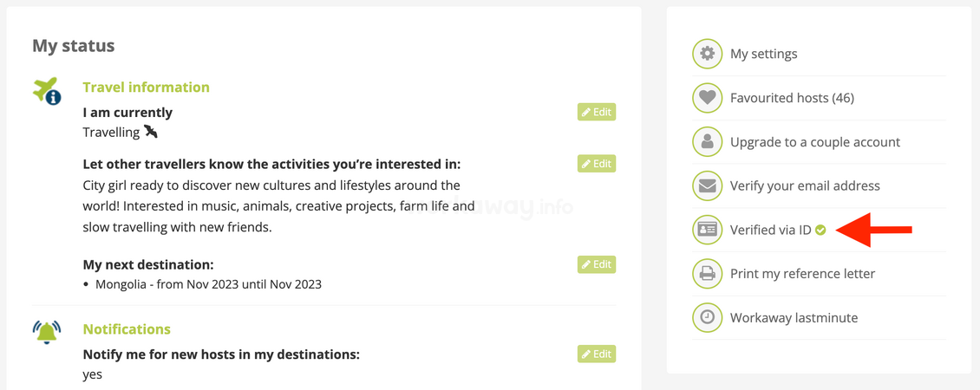Open Favourited hosts (46) list
980x390 pixels.
tap(792, 98)
